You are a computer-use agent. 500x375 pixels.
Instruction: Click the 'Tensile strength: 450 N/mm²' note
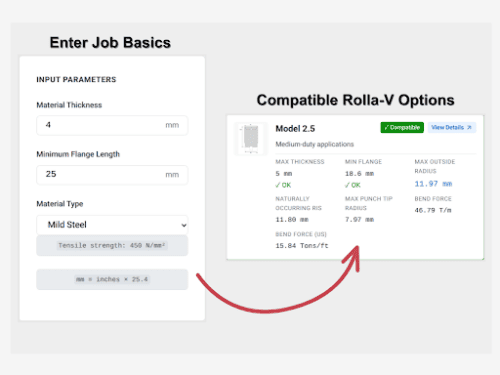(112, 246)
